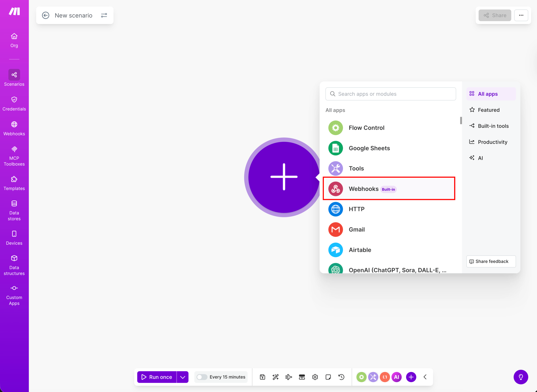537x392 pixels.
Task: Expand the Run once dropdown arrow
Action: (183, 377)
